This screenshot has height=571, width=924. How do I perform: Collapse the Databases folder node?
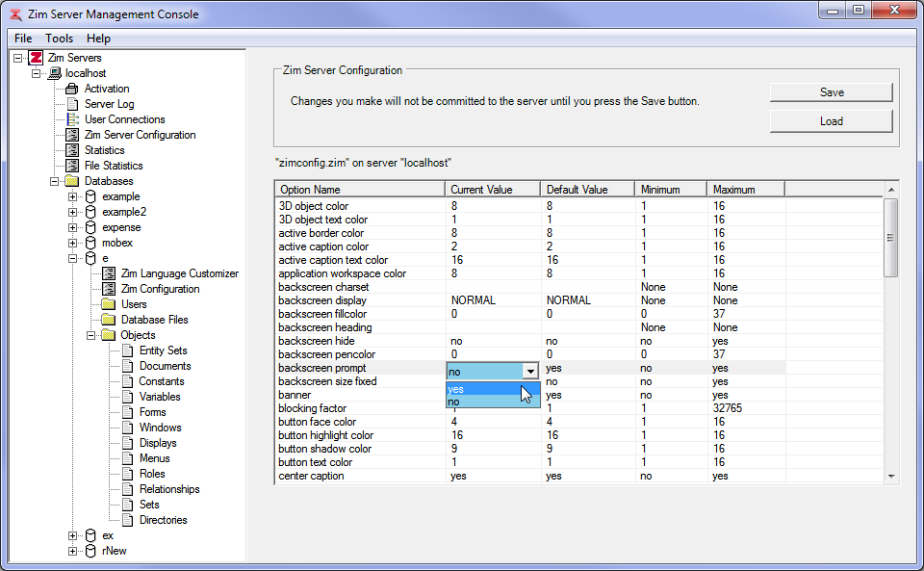point(55,181)
